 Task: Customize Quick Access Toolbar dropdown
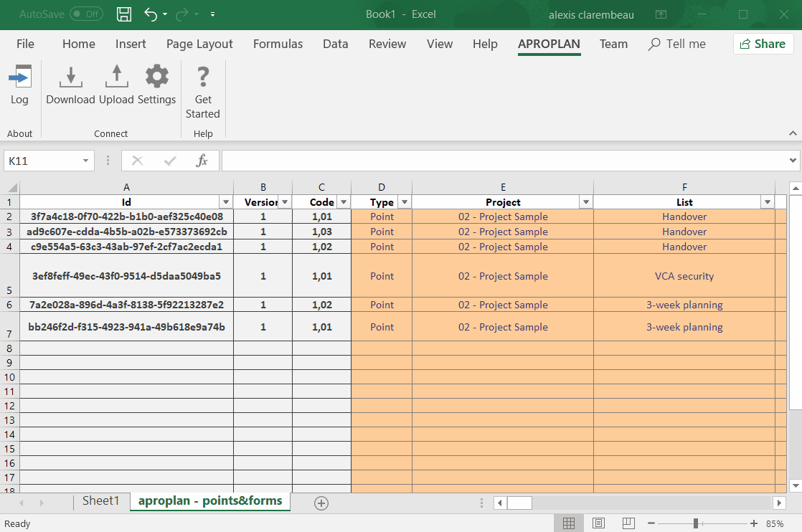coord(212,14)
